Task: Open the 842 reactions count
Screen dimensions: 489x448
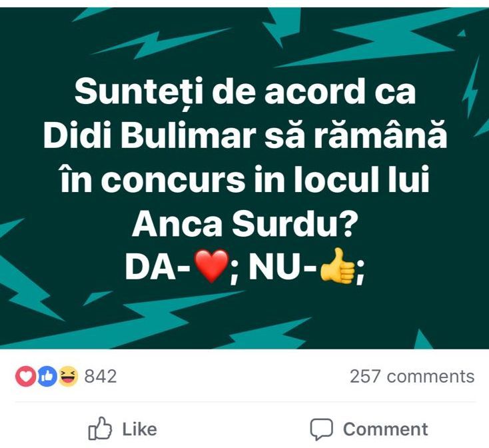Action: pyautogui.click(x=101, y=377)
